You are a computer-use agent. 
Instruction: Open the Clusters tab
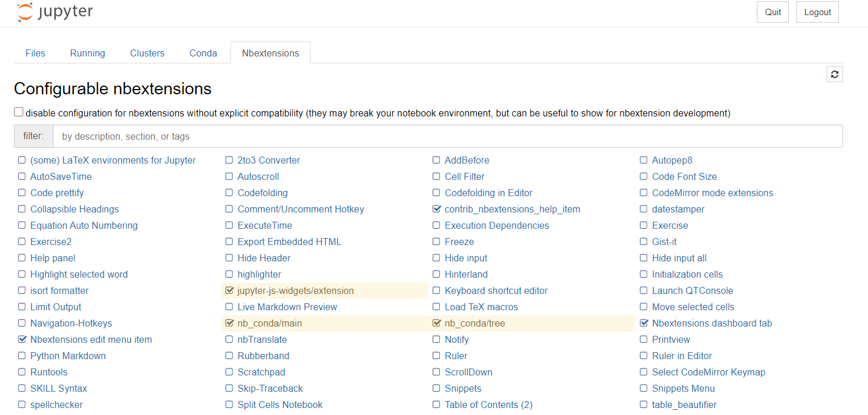(147, 52)
